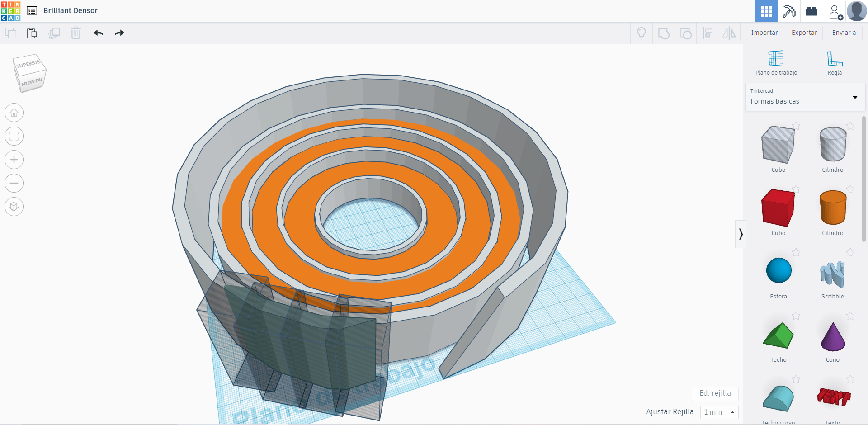
Task: Open the Bricks mode
Action: coord(811,11)
